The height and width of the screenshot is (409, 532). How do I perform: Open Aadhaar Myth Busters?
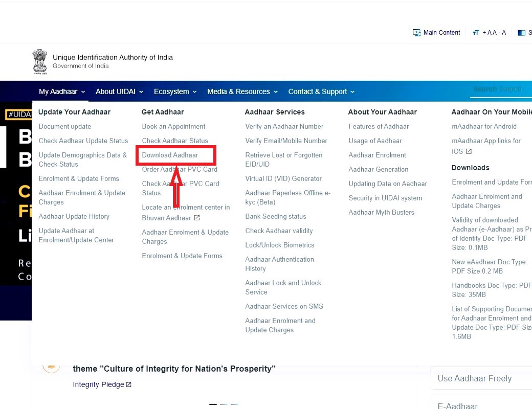(x=382, y=212)
